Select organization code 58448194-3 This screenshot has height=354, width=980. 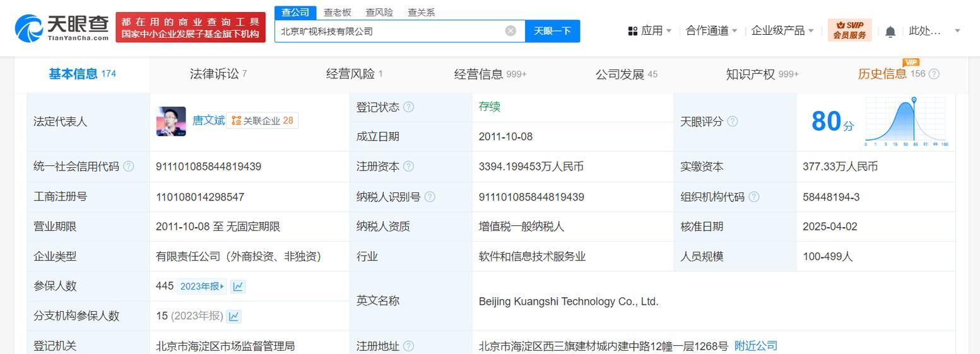pyautogui.click(x=831, y=197)
